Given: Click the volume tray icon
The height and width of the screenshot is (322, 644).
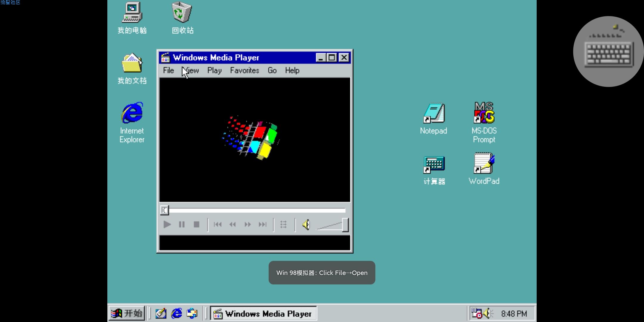Looking at the screenshot, I should [x=488, y=313].
